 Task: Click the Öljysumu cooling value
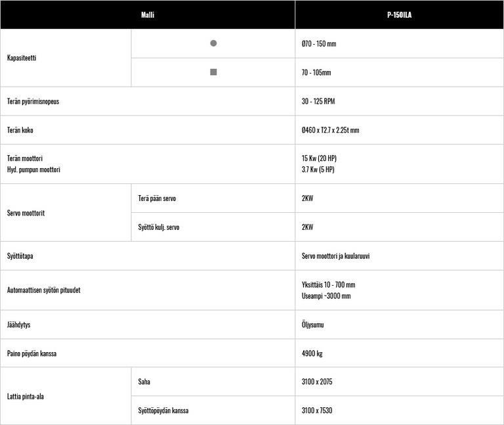click(312, 324)
